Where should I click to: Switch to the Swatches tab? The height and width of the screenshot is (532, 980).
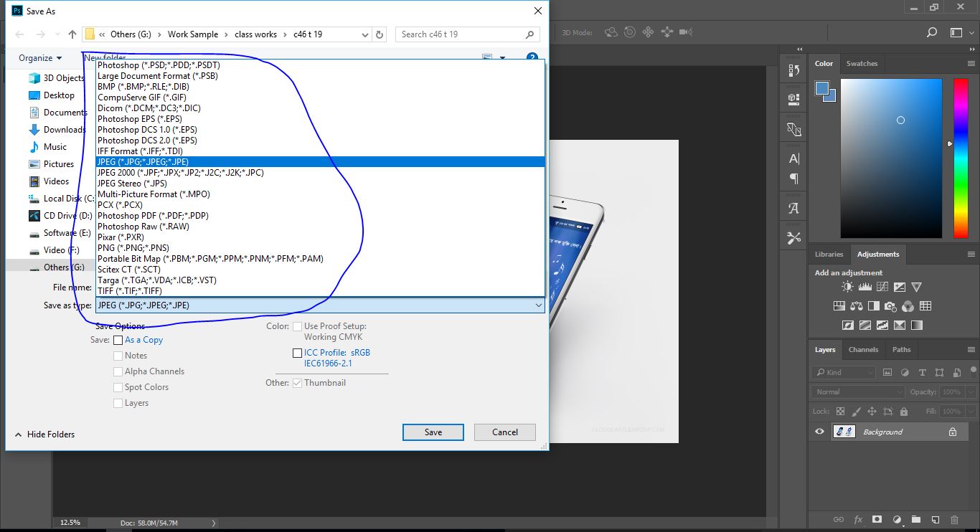pos(862,63)
